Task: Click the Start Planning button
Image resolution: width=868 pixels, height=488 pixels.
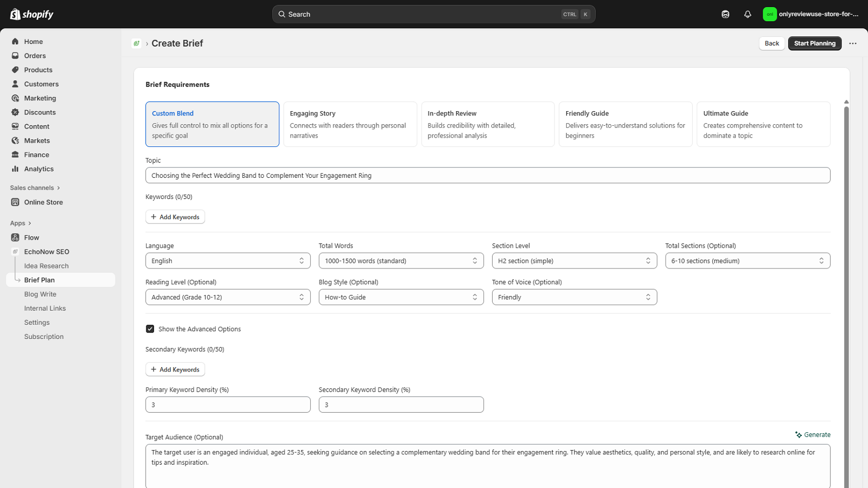Action: 814,43
